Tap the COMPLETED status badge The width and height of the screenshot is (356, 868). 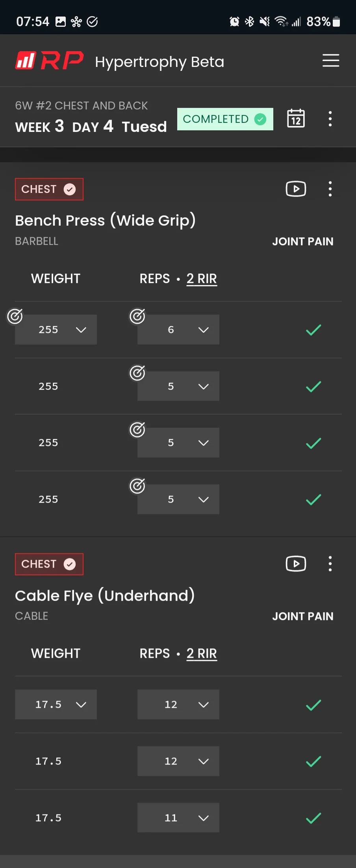coord(225,119)
